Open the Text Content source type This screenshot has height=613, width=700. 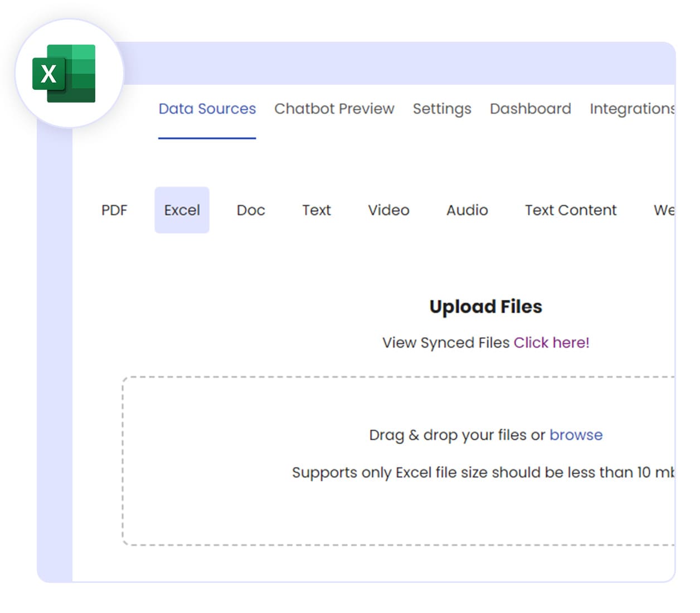pyautogui.click(x=571, y=210)
